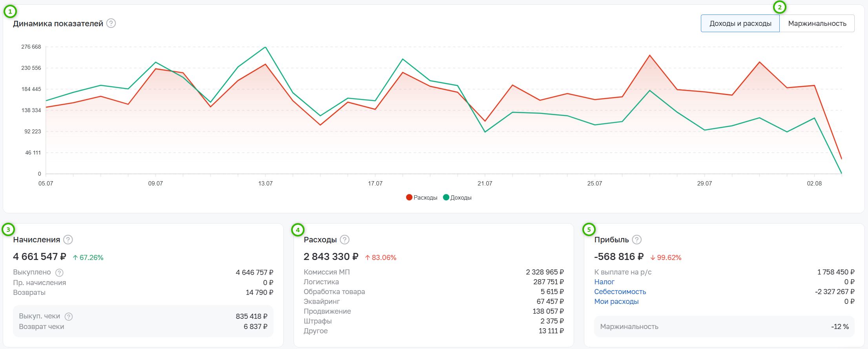Click help icon next to Выкуп. чеки
The image size is (868, 349).
coord(69,316)
